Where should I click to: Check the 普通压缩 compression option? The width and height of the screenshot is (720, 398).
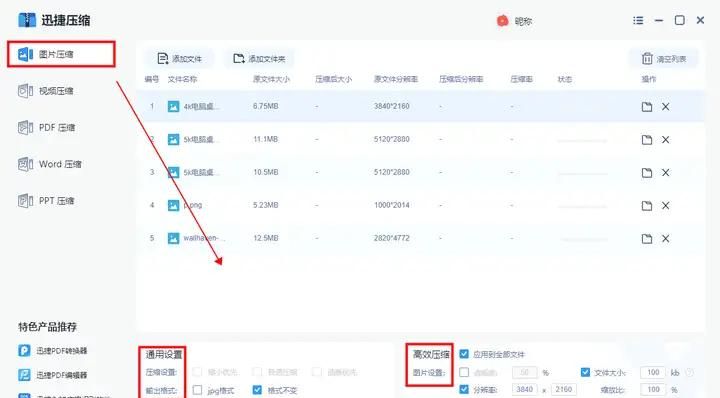tap(257, 372)
